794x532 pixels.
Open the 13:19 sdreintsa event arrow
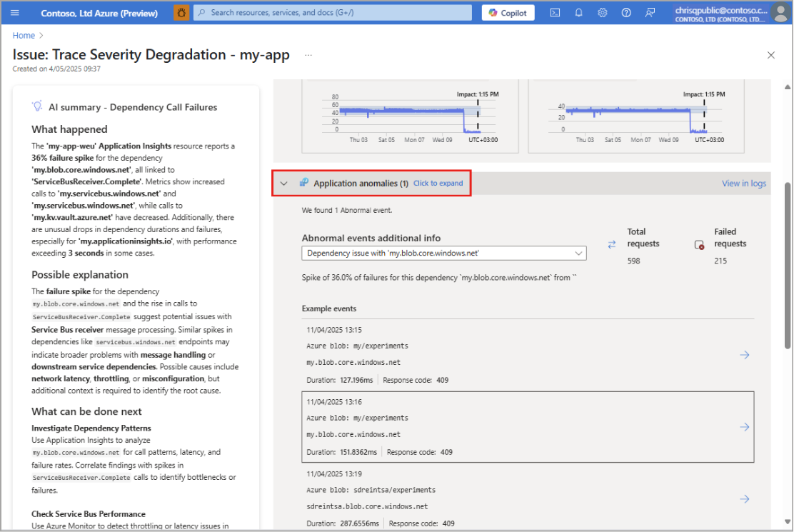744,498
